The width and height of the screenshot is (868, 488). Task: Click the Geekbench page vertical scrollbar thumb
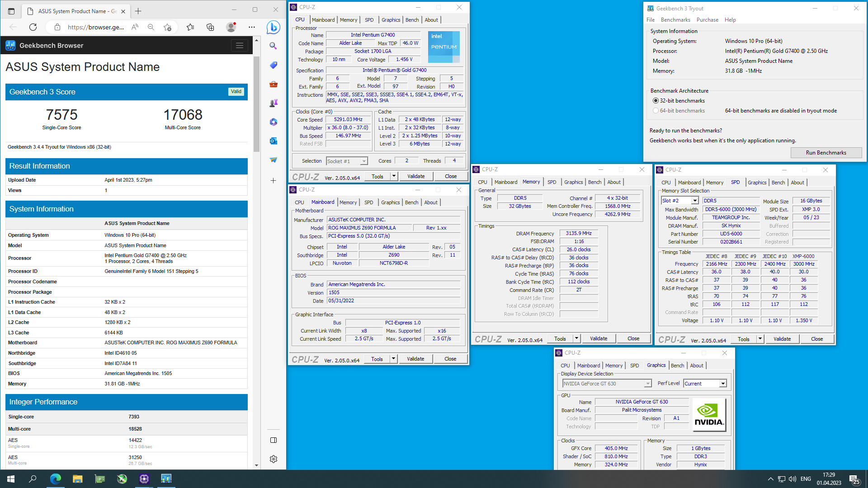tap(256, 104)
